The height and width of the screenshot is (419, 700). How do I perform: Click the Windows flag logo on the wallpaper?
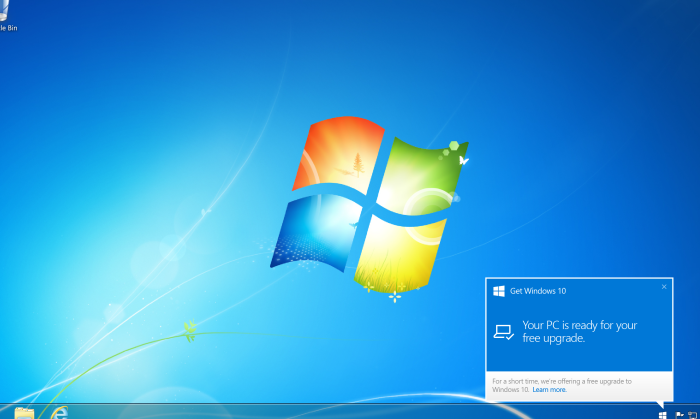369,207
